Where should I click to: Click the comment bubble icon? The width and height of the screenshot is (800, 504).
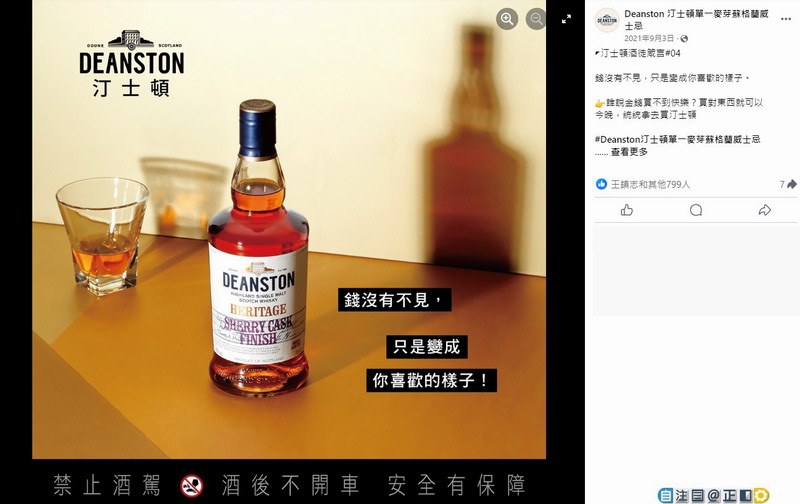(696, 210)
